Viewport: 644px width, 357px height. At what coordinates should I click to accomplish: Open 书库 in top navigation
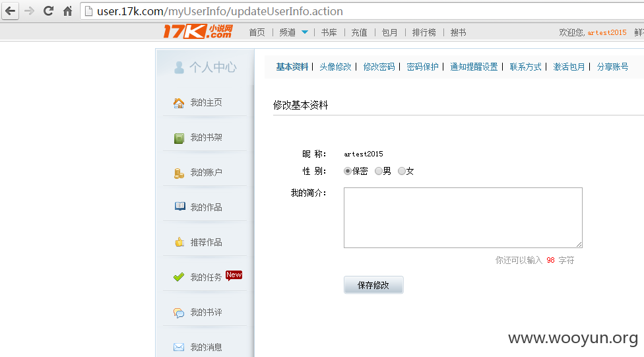329,32
